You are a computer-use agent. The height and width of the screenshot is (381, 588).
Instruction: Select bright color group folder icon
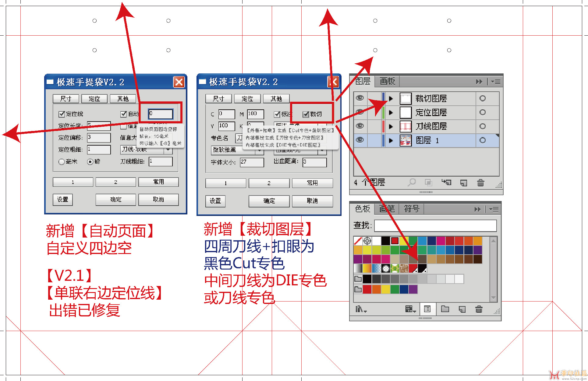click(x=358, y=289)
